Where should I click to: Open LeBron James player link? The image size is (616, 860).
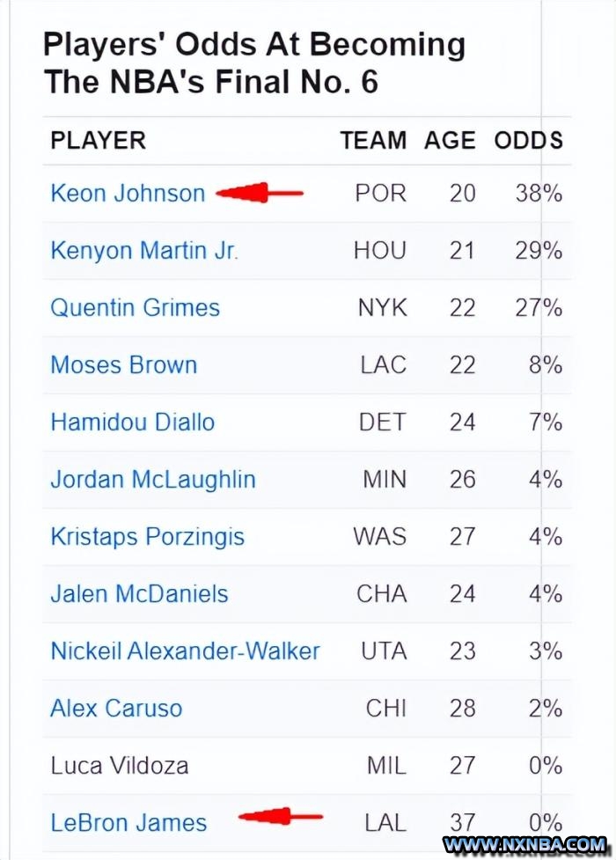(128, 823)
